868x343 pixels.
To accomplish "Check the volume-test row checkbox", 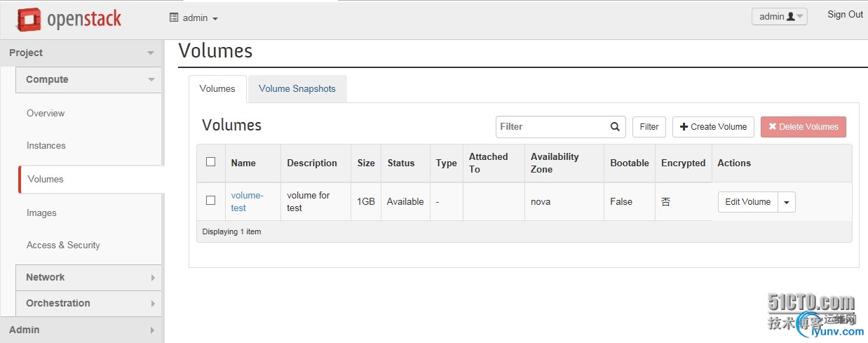I will tap(211, 201).
